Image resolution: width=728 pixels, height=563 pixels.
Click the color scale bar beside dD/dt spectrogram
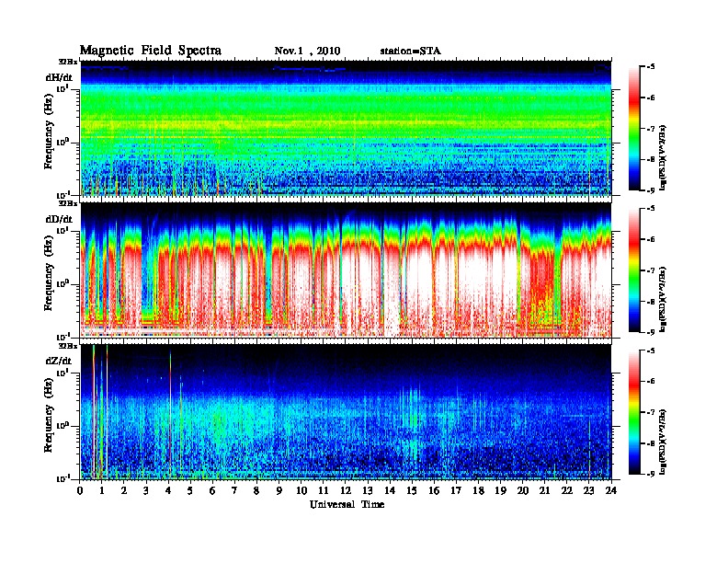pos(633,270)
